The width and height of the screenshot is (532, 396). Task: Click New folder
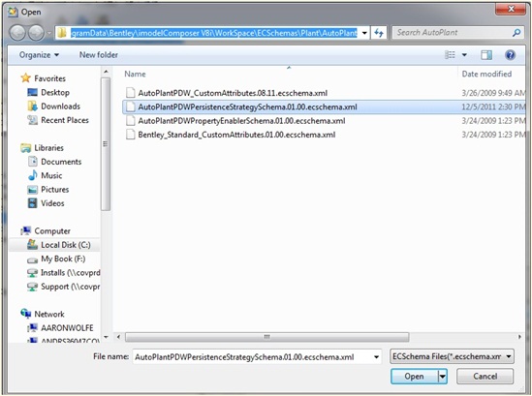99,55
